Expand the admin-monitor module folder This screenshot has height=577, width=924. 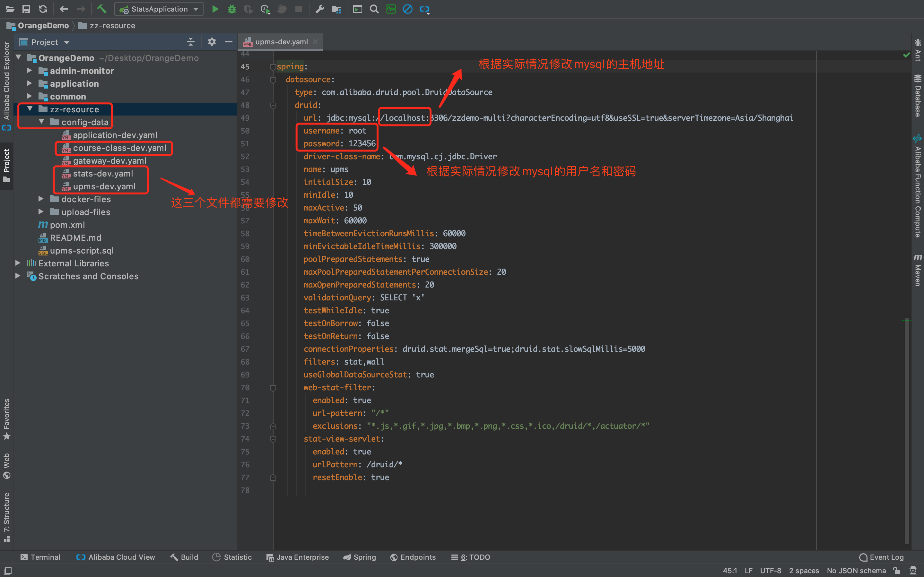point(30,71)
